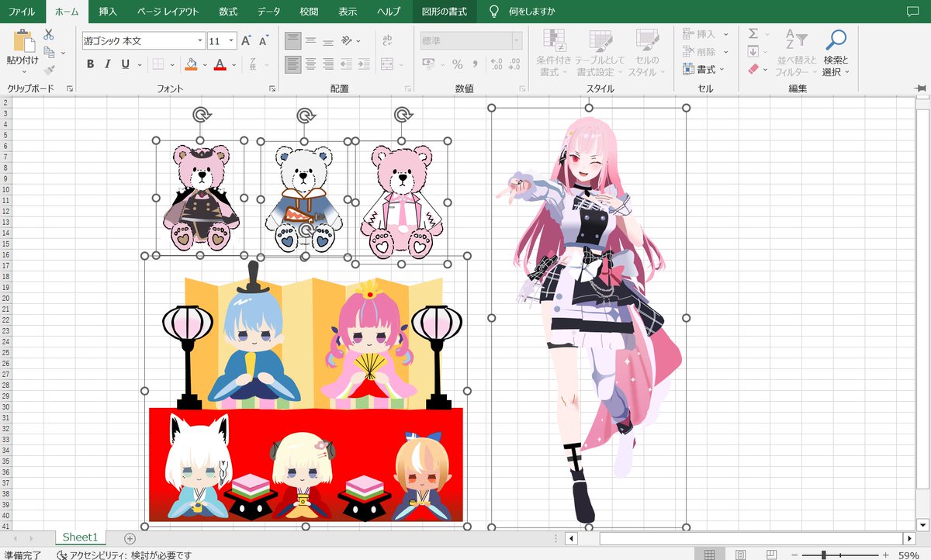Screen dimensions: 931x560
Task: Click the decrease indent icon
Action: pos(347,64)
